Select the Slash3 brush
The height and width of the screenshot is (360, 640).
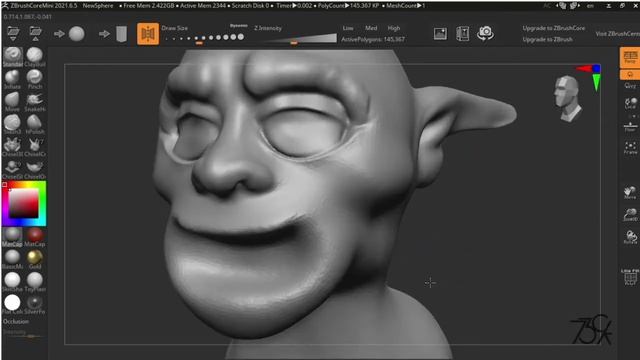(x=13, y=124)
